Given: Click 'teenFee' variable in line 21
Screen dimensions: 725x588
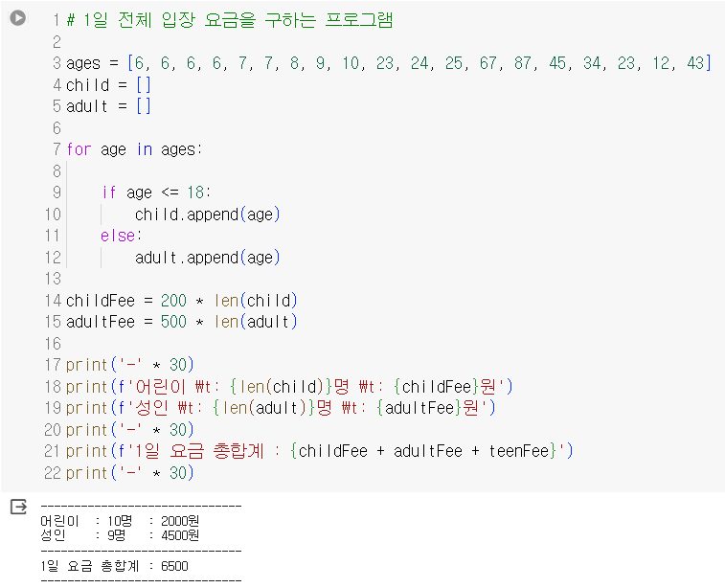Looking at the screenshot, I should (519, 451).
